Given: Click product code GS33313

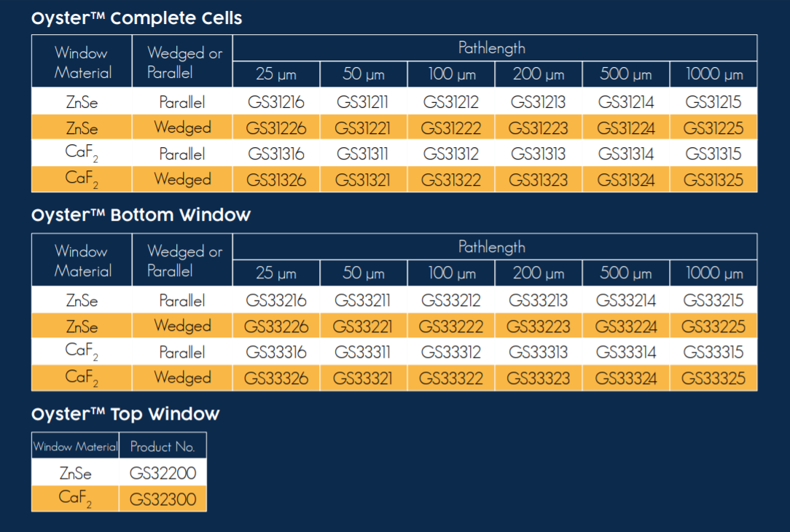Looking at the screenshot, I should pos(538,352).
